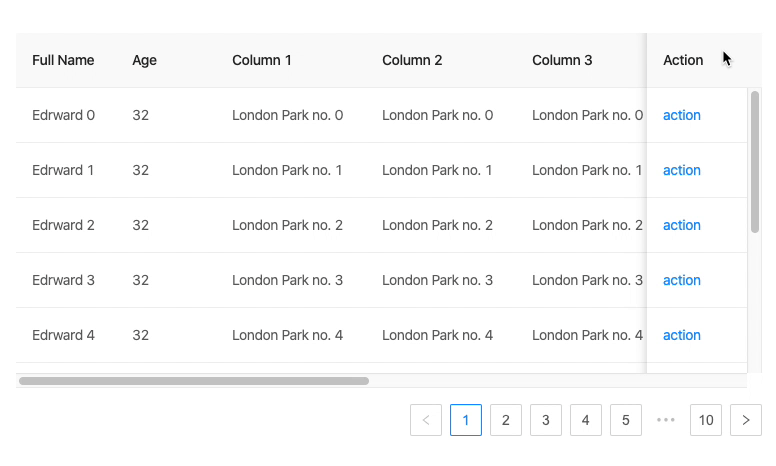Click the Age column header
Screen dimensions: 776x466
(145, 60)
